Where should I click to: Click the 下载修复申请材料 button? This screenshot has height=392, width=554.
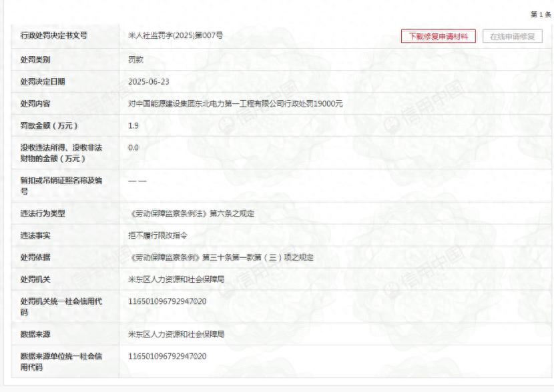coord(438,36)
